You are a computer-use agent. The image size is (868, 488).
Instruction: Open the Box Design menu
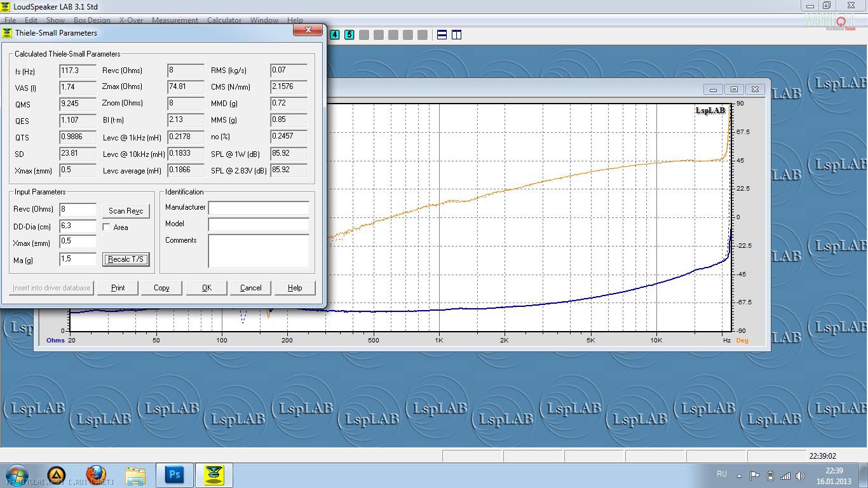point(92,20)
